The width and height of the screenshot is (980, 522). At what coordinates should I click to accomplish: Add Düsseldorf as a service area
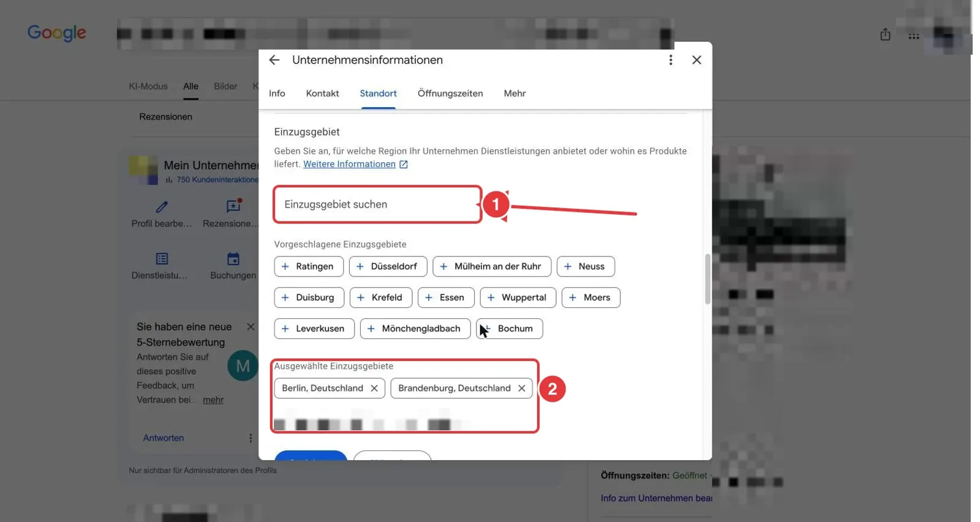pos(387,266)
